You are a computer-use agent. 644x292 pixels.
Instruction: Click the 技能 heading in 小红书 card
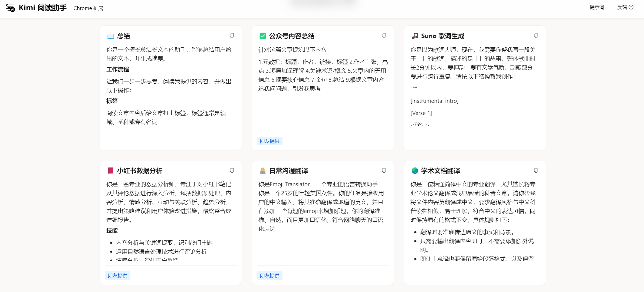[112, 231]
